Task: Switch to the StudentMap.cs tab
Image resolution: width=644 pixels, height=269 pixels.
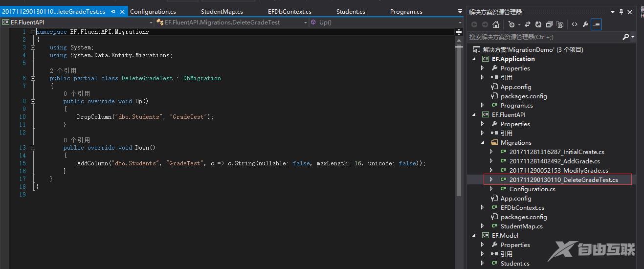Action: tap(222, 11)
